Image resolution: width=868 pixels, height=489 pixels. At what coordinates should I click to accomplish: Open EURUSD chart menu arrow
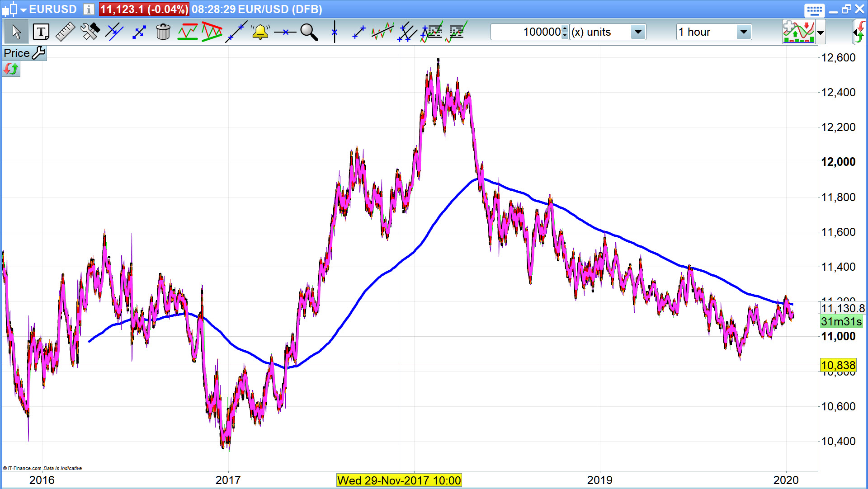(x=24, y=9)
